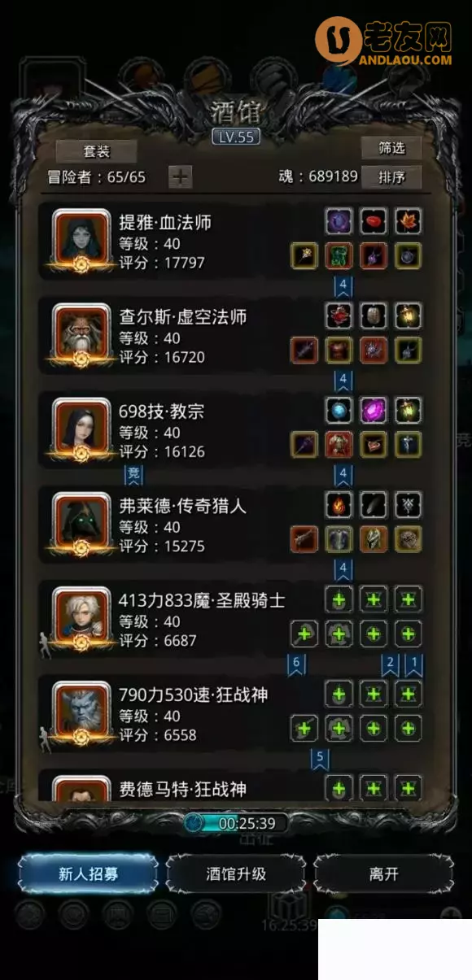Open the 套装 set menu
Image resolution: width=472 pixels, height=980 pixels.
coord(96,151)
